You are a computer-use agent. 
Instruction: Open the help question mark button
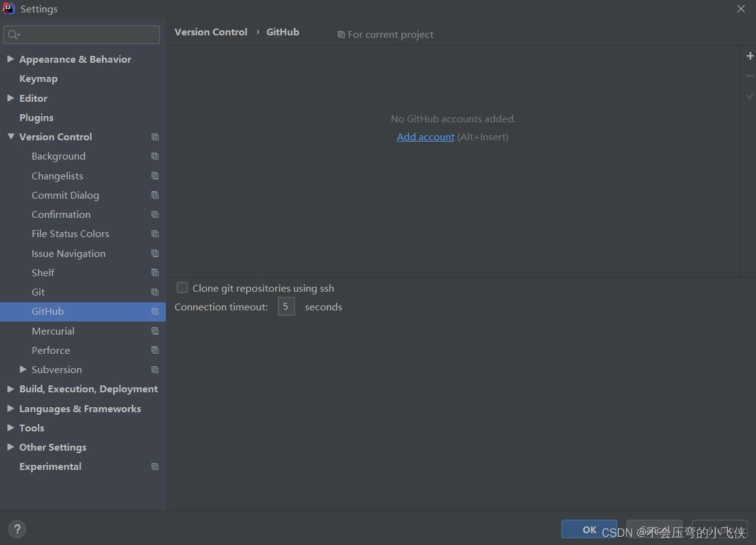point(17,529)
